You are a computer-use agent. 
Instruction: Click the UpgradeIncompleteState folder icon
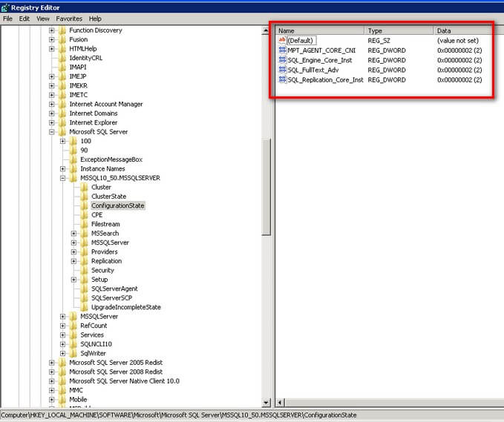tap(84, 307)
